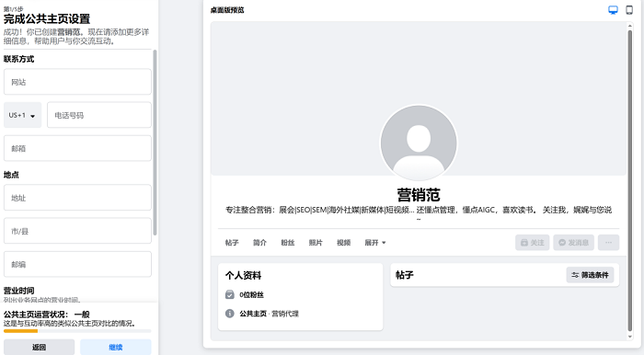Click the 筛选条件 filter button

(591, 275)
